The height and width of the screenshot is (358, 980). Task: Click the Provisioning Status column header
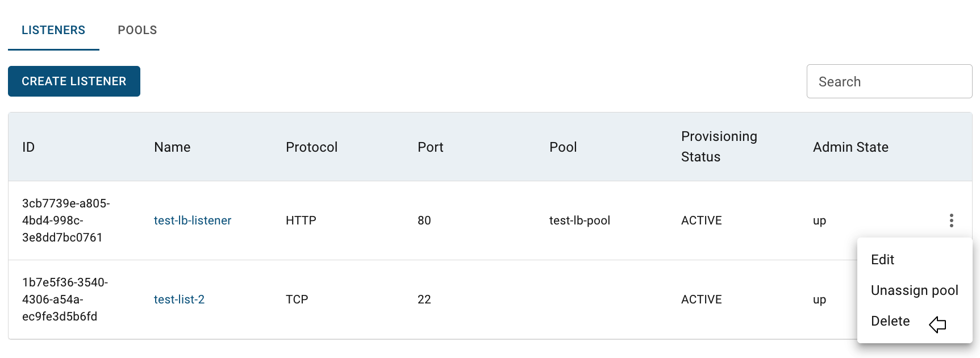(x=719, y=147)
